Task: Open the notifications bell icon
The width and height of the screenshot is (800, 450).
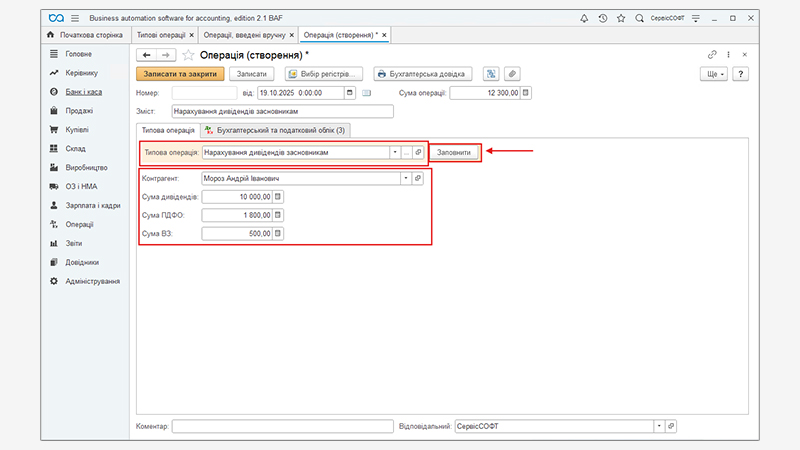Action: tap(584, 19)
